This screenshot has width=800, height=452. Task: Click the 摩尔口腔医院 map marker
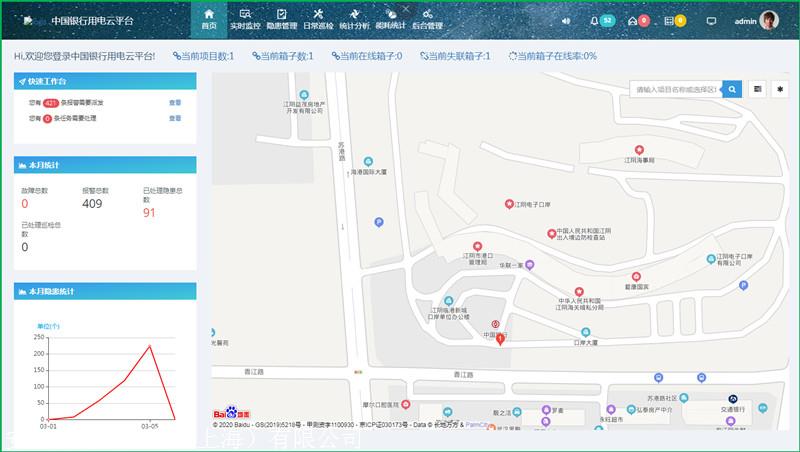pos(406,405)
